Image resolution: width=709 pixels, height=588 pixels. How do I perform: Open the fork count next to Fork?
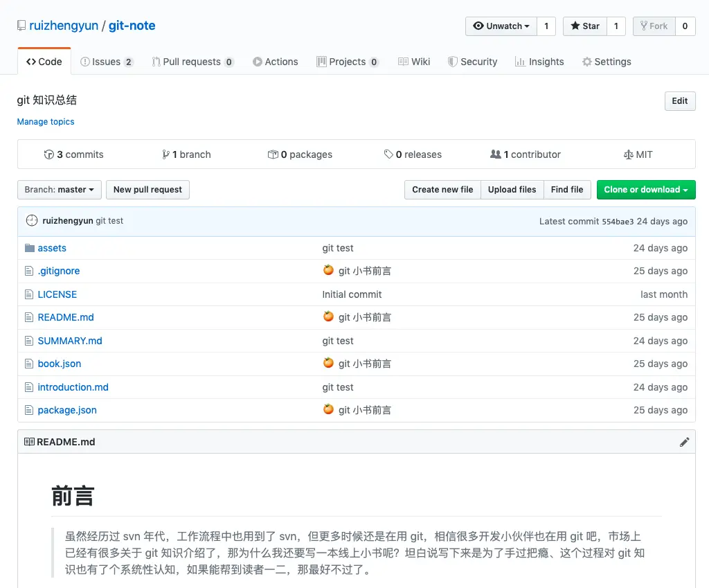685,26
